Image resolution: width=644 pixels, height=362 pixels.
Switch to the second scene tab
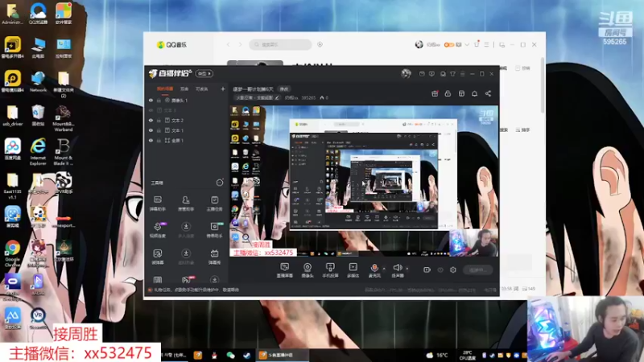pyautogui.click(x=184, y=88)
